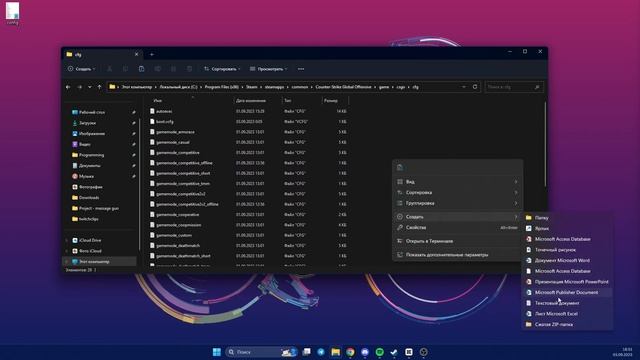
Task: Sort by the Размер column header
Action: (x=331, y=100)
